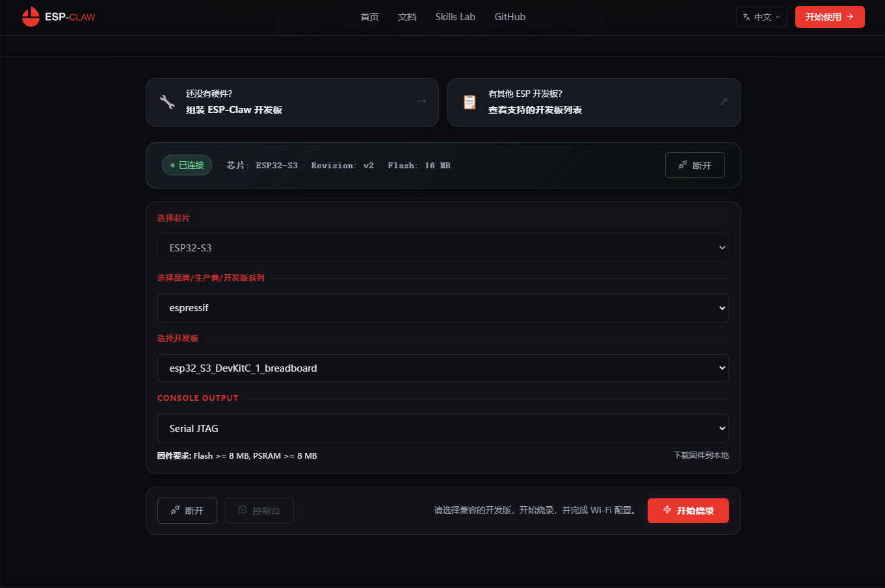
Task: Click the 选择品牌/生产商/开发版系列 label
Action: coord(211,278)
